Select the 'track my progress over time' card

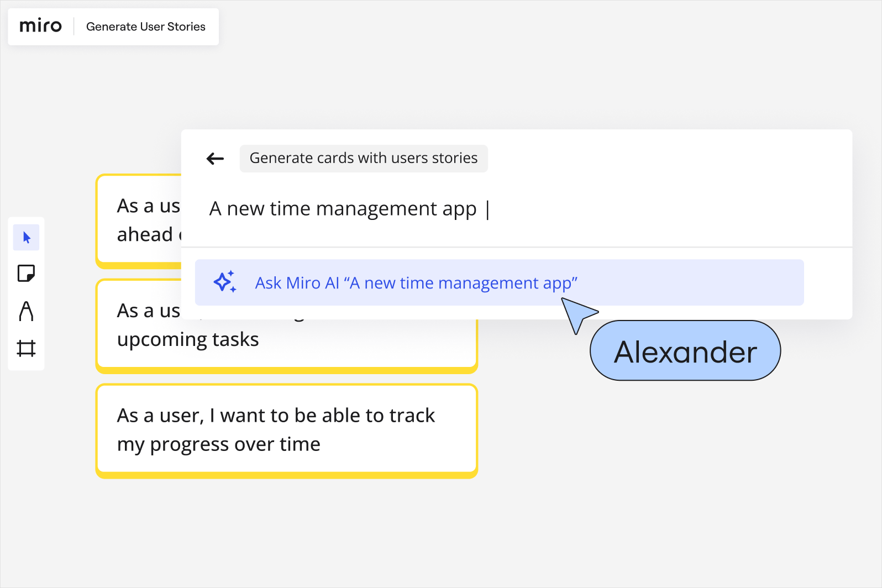click(x=287, y=431)
